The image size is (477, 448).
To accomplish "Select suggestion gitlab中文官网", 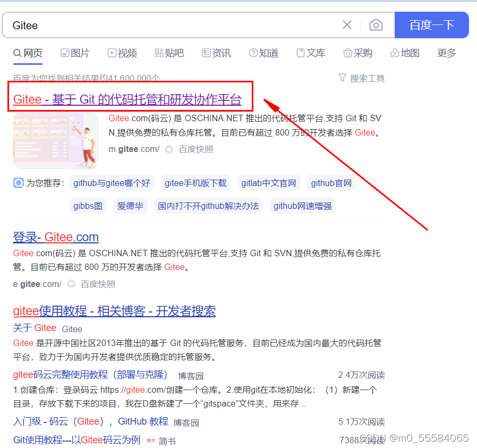I will 269,183.
